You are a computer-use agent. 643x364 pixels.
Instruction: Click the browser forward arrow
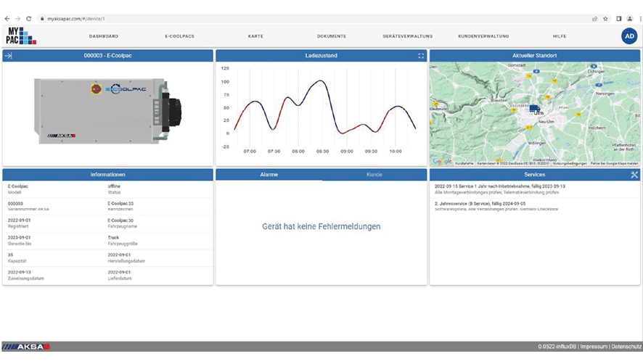pyautogui.click(x=17, y=19)
